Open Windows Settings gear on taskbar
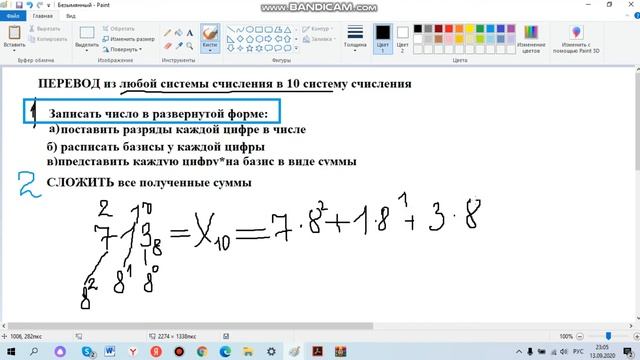 271,351
